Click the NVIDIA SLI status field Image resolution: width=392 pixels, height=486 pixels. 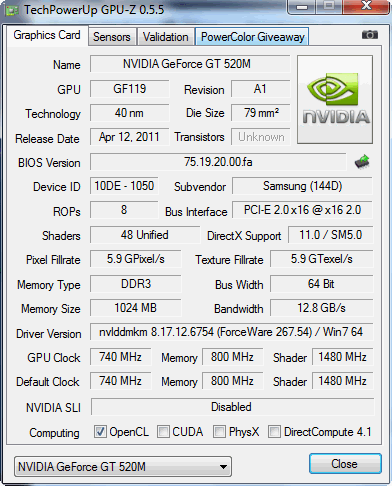click(232, 407)
